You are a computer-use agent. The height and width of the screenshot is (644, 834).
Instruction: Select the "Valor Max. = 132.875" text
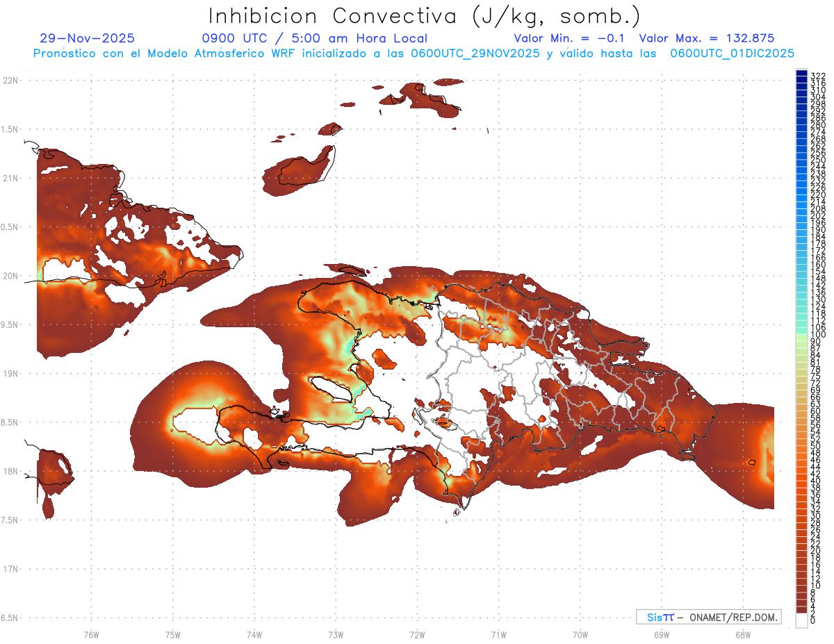(707, 38)
